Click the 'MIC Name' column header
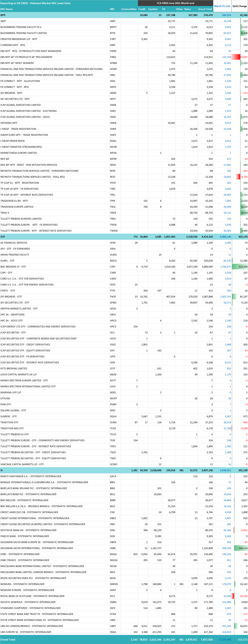This screenshot has height=644, width=248. click(x=6, y=9)
